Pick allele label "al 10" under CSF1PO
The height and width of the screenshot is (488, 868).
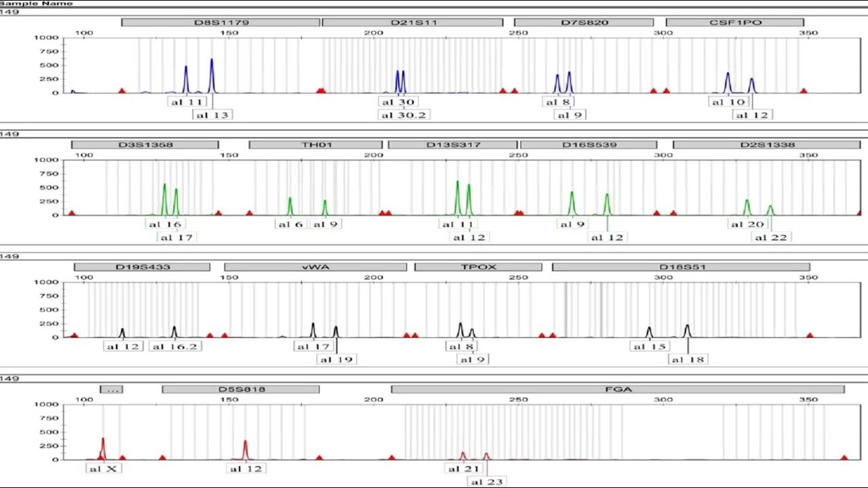pyautogui.click(x=728, y=102)
